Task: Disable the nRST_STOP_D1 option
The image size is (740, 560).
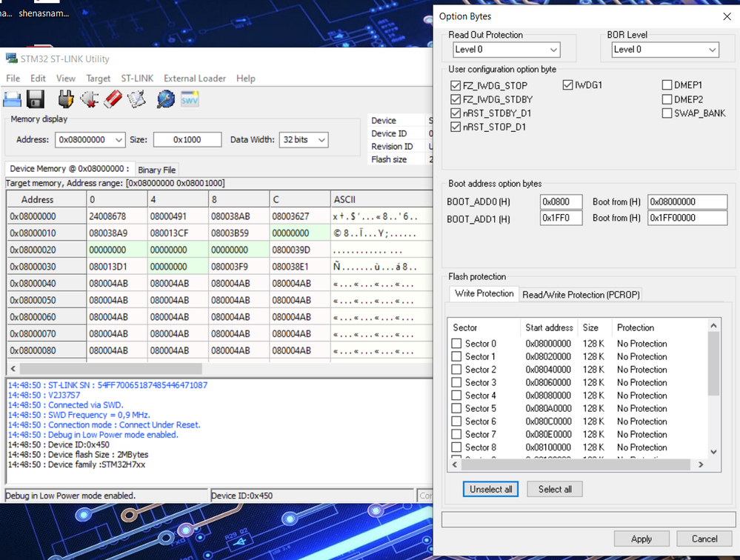Action: (x=456, y=127)
